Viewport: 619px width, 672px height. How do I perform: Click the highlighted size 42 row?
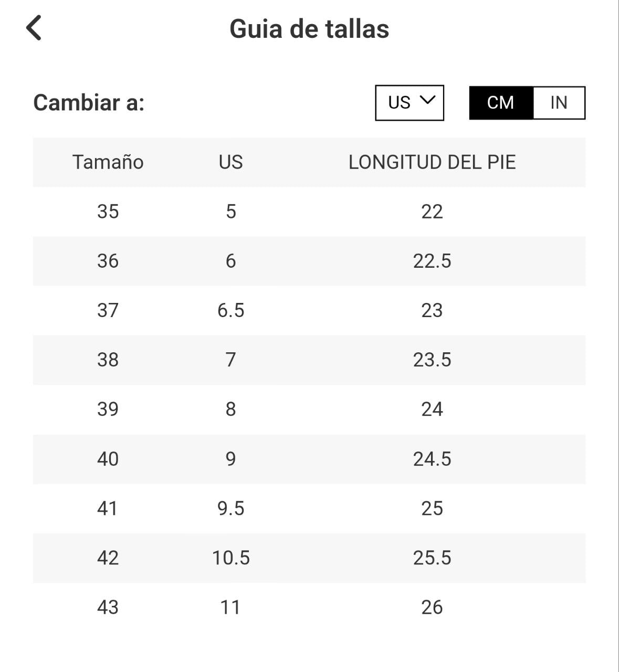click(x=108, y=558)
